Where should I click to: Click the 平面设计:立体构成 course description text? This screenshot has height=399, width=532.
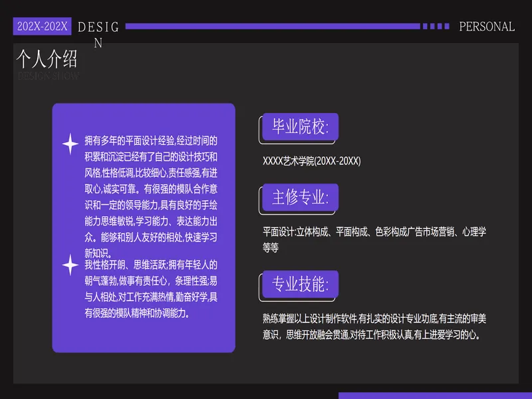tap(374, 239)
